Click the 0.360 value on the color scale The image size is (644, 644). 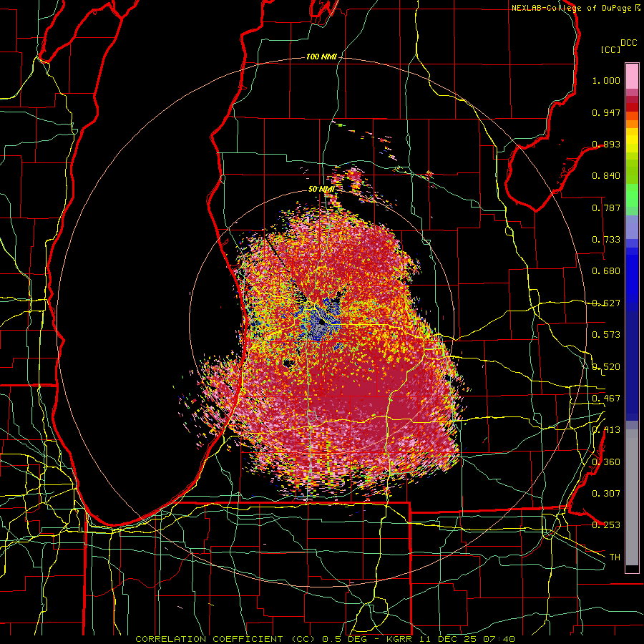(x=606, y=462)
